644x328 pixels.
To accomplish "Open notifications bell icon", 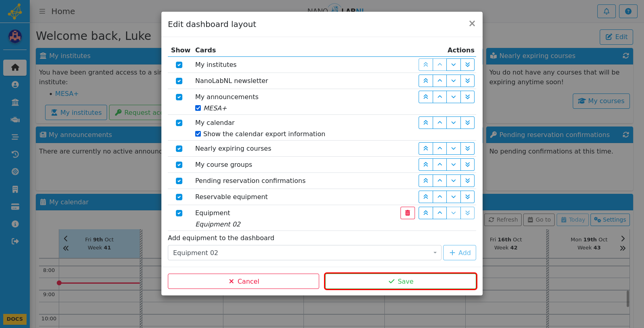I will pyautogui.click(x=607, y=11).
